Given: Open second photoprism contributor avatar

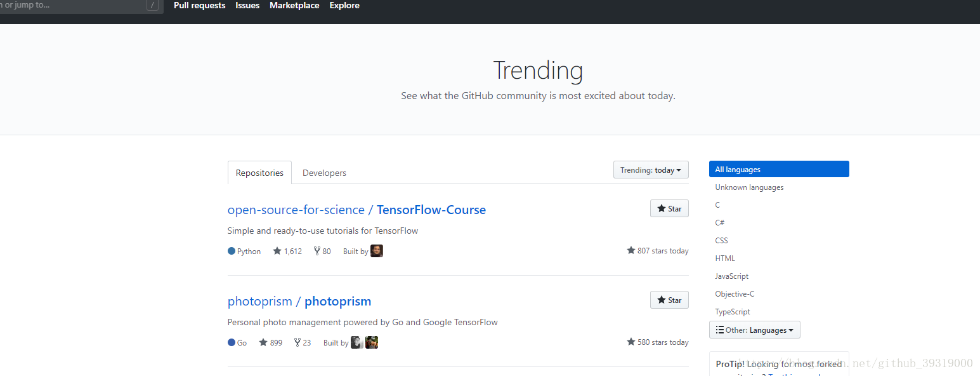Looking at the screenshot, I should [372, 342].
